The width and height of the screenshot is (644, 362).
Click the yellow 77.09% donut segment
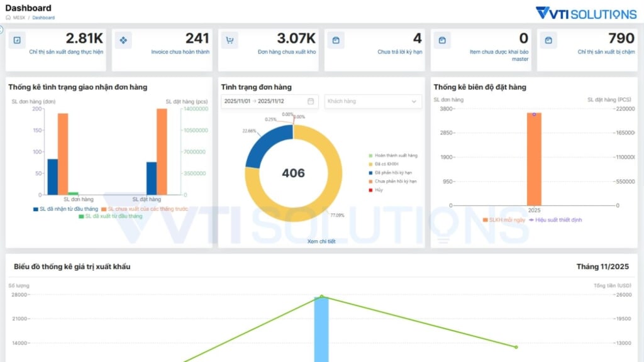(x=328, y=193)
